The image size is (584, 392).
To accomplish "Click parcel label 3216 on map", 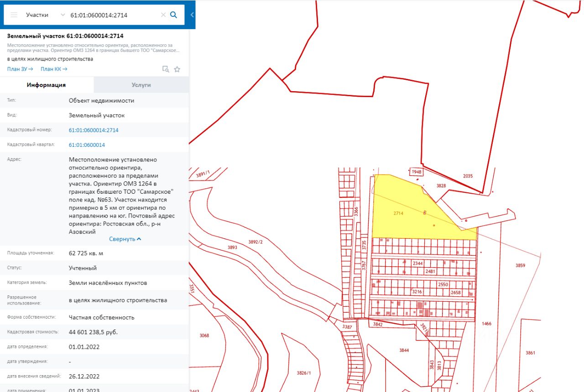I will point(417,291).
